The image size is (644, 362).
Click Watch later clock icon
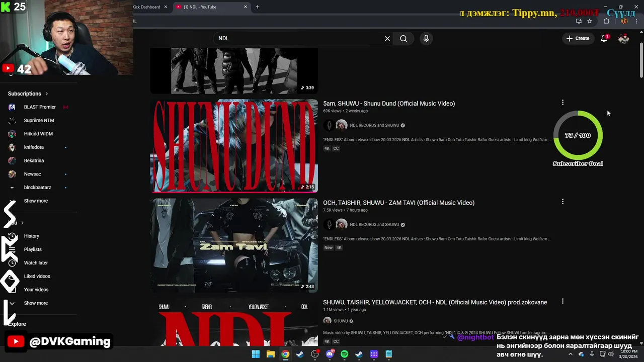tap(12, 263)
